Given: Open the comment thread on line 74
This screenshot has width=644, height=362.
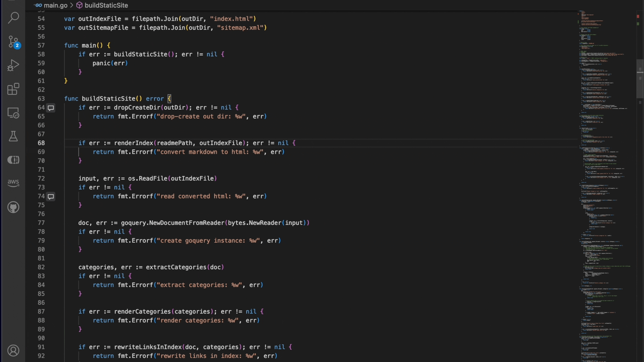Looking at the screenshot, I should [51, 196].
